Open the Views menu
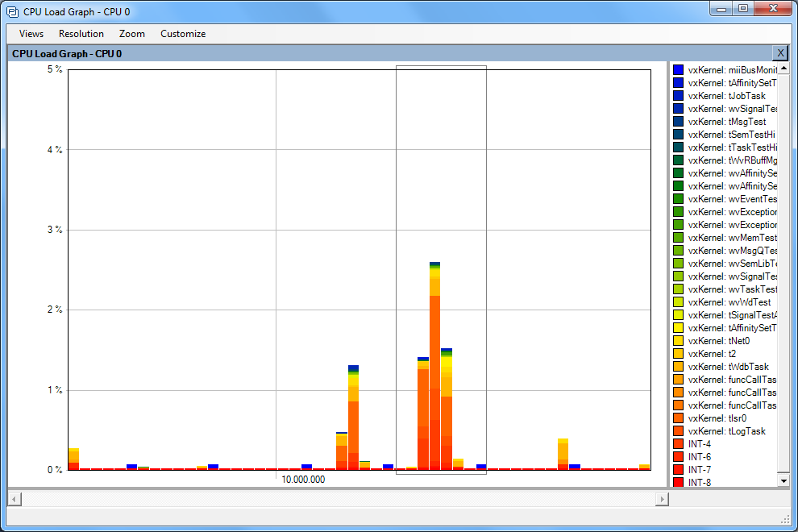Screen dimensions: 798x532 tap(31, 34)
